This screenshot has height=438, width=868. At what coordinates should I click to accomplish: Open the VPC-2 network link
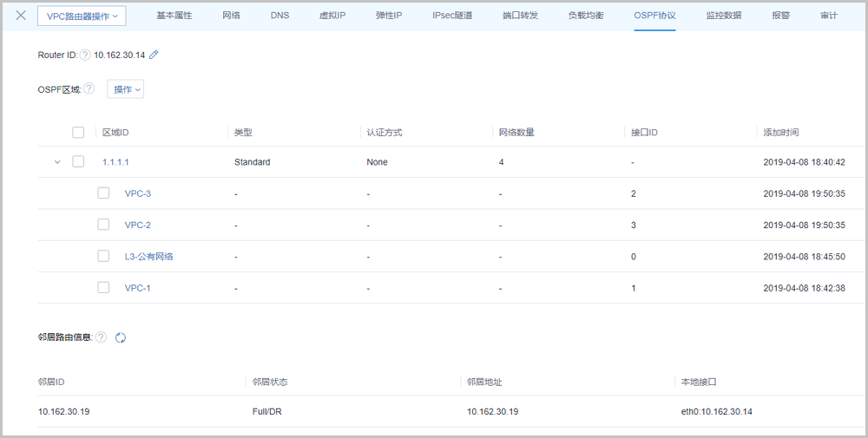point(138,225)
